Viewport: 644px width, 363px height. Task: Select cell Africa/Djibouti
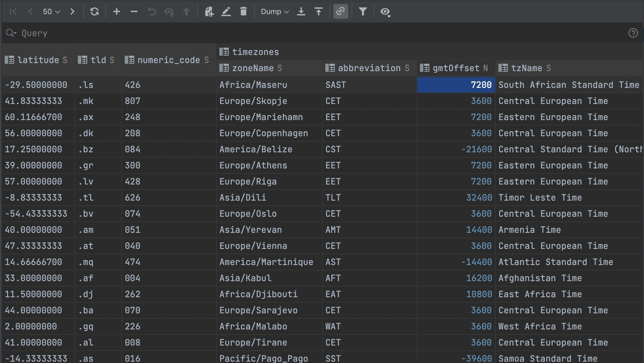269,294
